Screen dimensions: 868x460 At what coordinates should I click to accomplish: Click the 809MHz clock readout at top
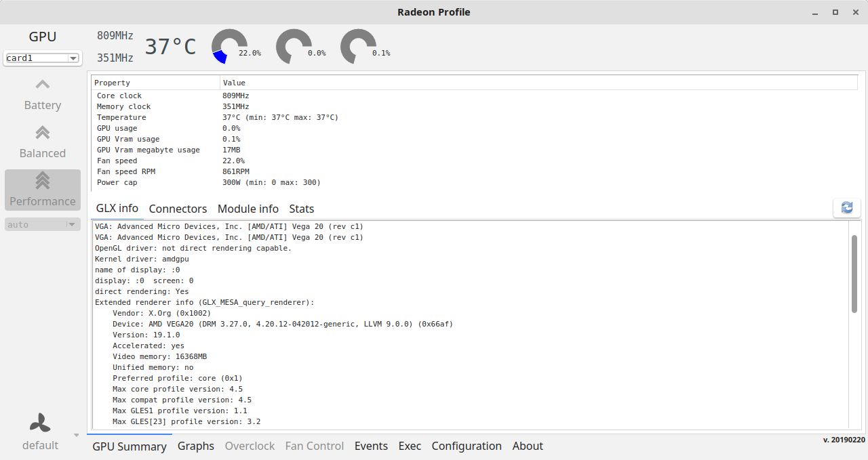(115, 36)
